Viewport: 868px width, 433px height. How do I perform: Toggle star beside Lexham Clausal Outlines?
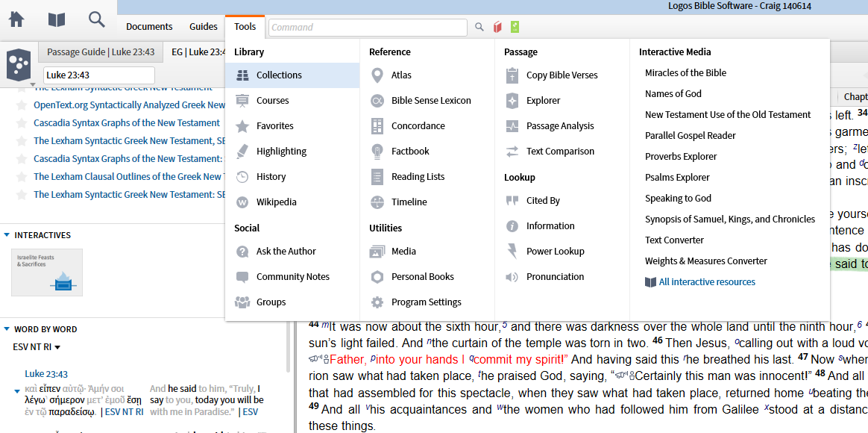tap(22, 177)
